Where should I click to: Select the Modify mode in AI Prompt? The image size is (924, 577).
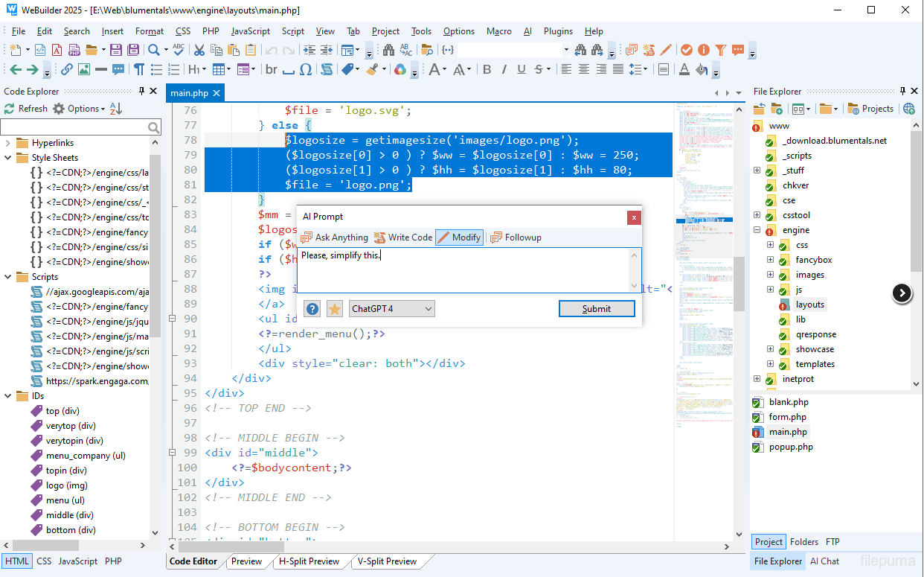point(459,238)
